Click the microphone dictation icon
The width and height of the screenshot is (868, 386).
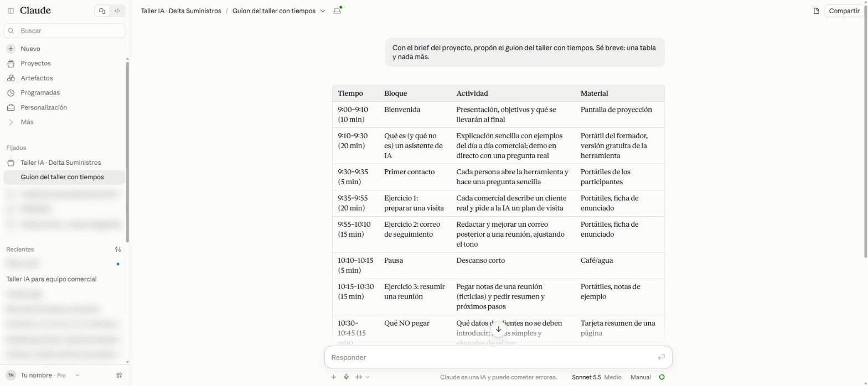(x=346, y=377)
